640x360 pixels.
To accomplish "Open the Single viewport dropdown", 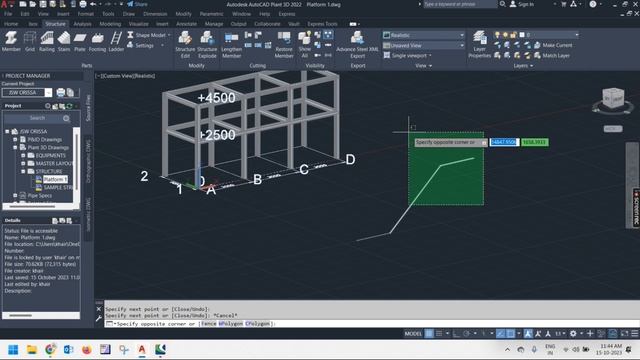I will coord(408,56).
